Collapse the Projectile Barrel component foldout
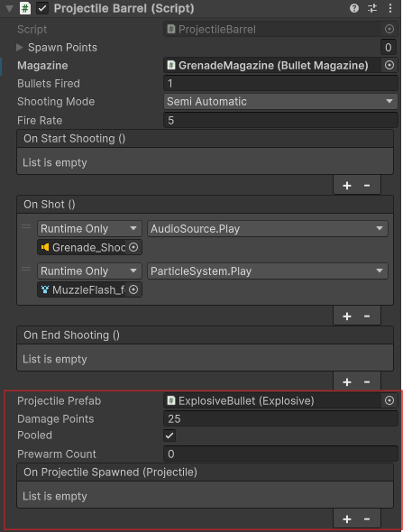Image resolution: width=403 pixels, height=532 pixels. 10,8
